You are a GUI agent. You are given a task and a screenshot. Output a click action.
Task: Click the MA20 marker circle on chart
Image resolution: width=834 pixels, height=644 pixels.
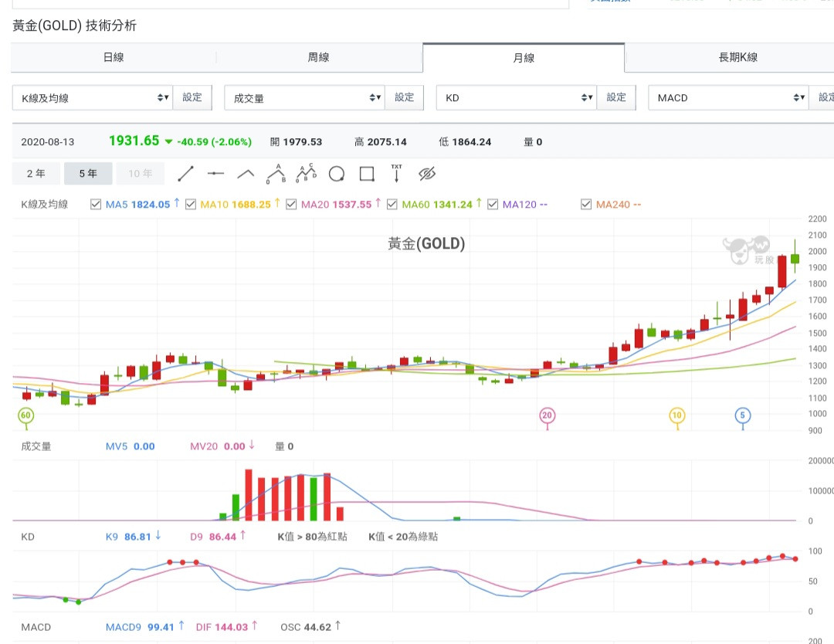click(x=548, y=415)
